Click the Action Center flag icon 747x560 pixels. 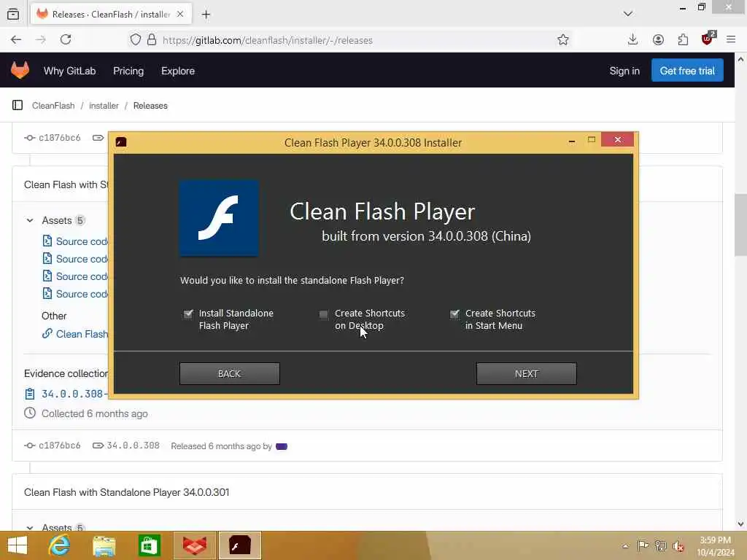(x=643, y=545)
